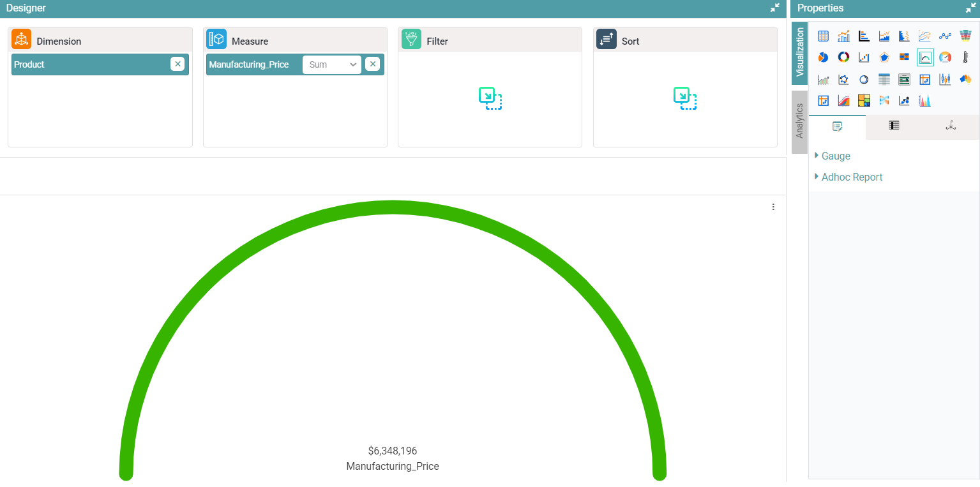980x487 pixels.
Task: Switch to the Analytics tab
Action: 799,121
